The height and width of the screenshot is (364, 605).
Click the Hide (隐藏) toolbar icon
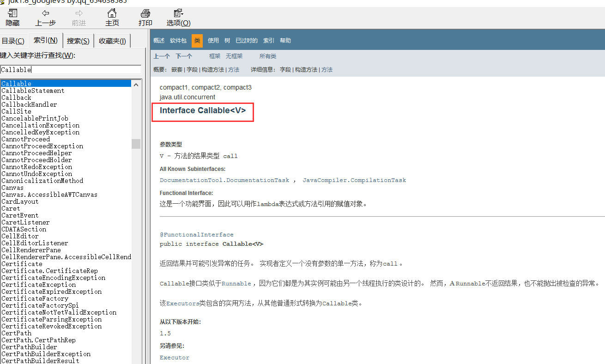12,18
